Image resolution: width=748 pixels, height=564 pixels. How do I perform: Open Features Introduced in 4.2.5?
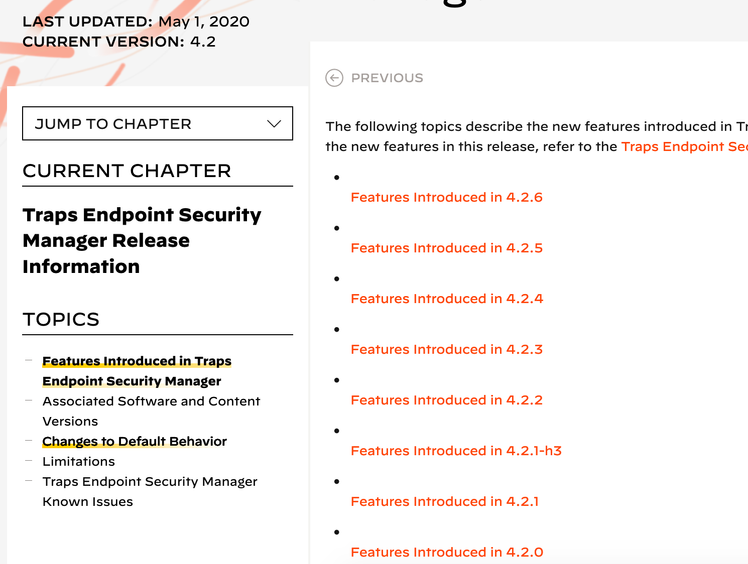point(446,248)
